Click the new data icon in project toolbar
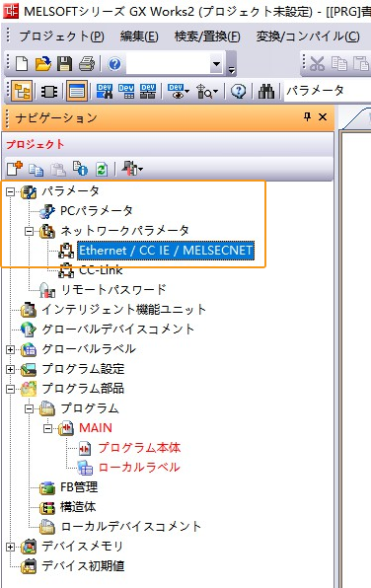 point(14,169)
